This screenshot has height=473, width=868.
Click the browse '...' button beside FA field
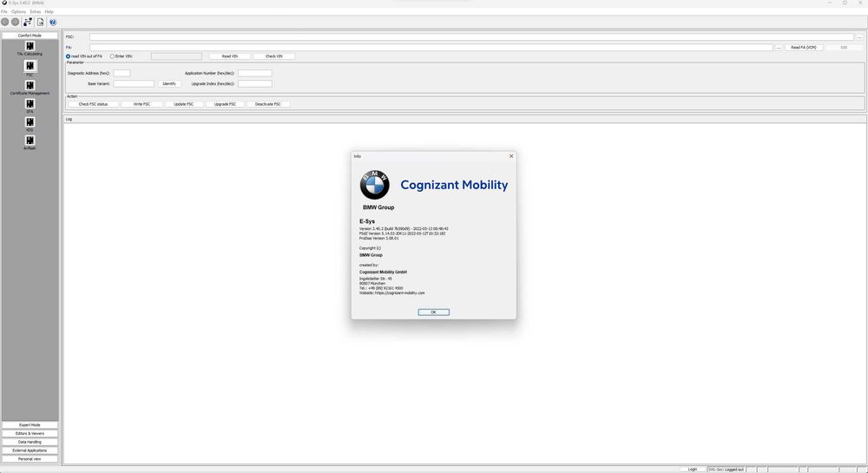[x=779, y=48]
